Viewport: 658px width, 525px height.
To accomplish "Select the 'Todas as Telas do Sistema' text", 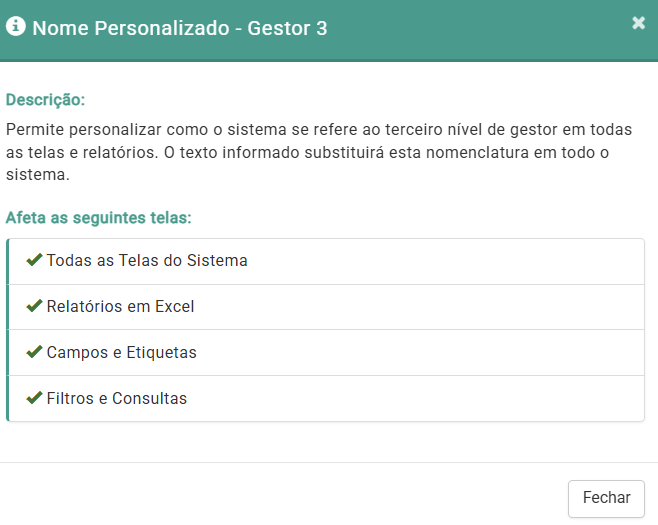I will click(x=147, y=261).
